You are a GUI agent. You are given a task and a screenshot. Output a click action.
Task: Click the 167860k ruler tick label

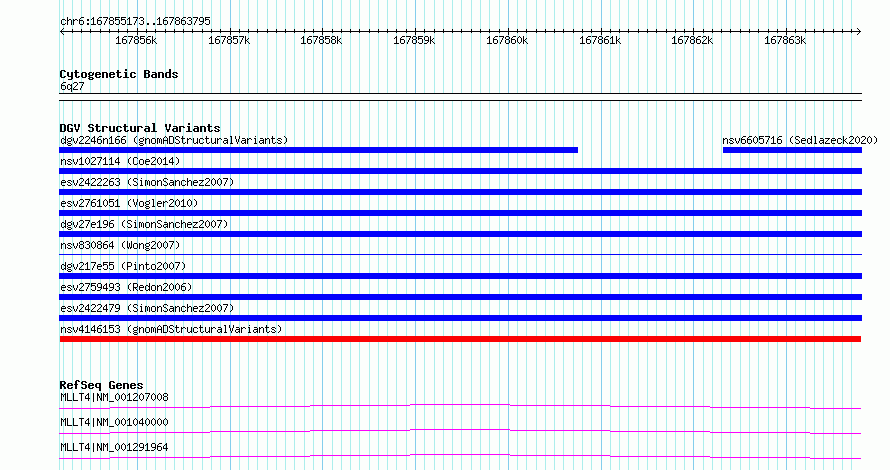coord(507,40)
